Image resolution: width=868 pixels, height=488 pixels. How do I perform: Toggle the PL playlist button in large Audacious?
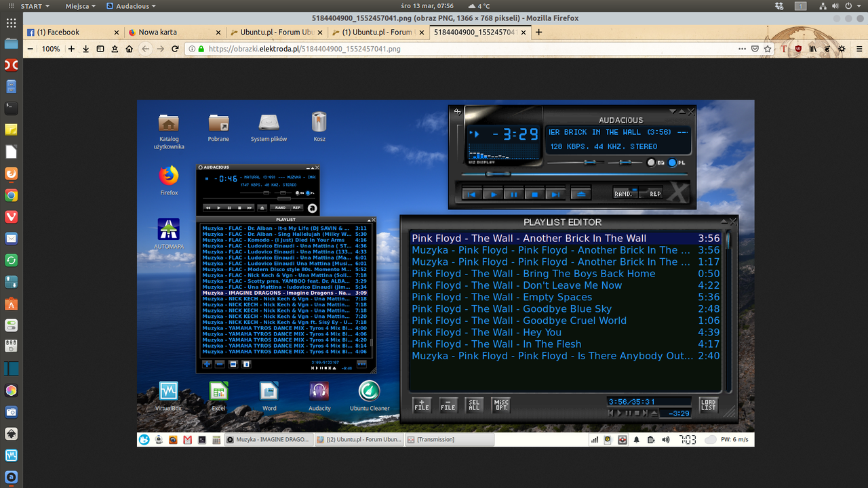(676, 163)
